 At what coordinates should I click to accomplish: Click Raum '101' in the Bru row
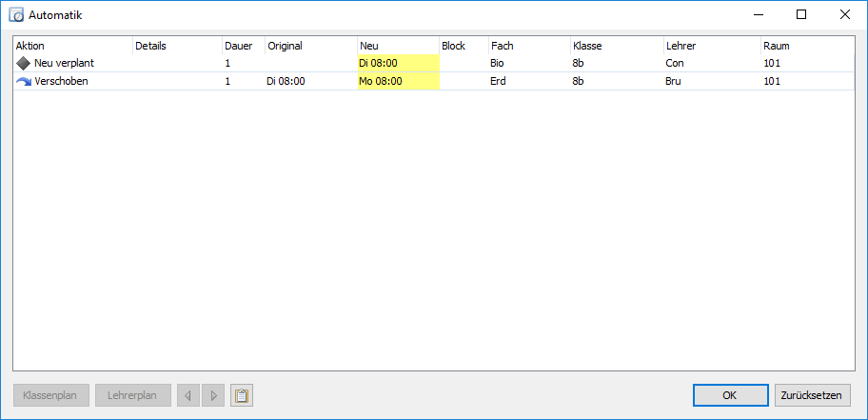(772, 82)
